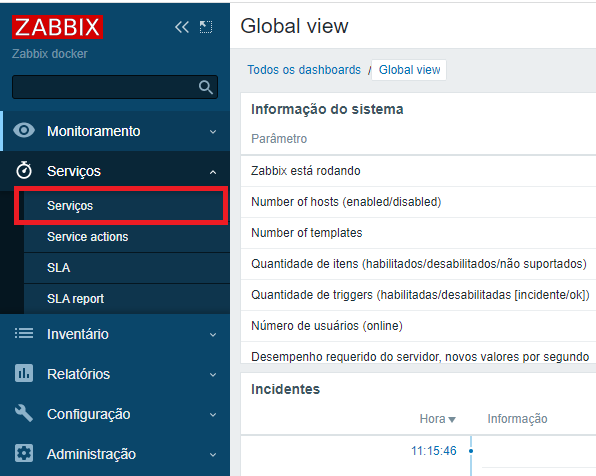596x476 pixels.
Task: Open the SLA report item
Action: point(127,299)
